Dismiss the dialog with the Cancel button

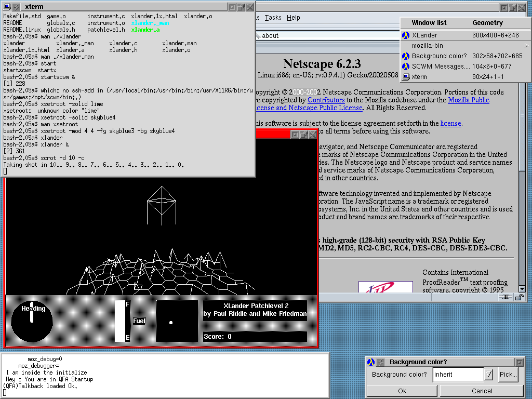pos(482,391)
